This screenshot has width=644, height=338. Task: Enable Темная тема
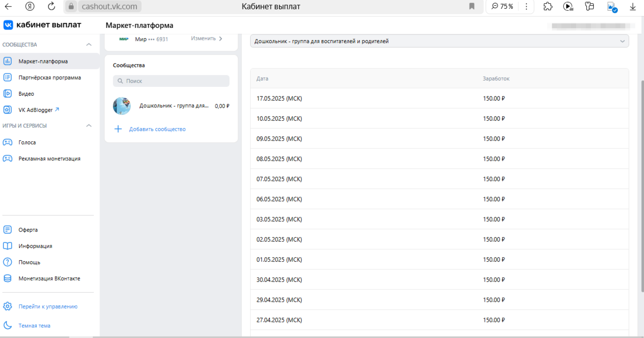[x=34, y=326]
